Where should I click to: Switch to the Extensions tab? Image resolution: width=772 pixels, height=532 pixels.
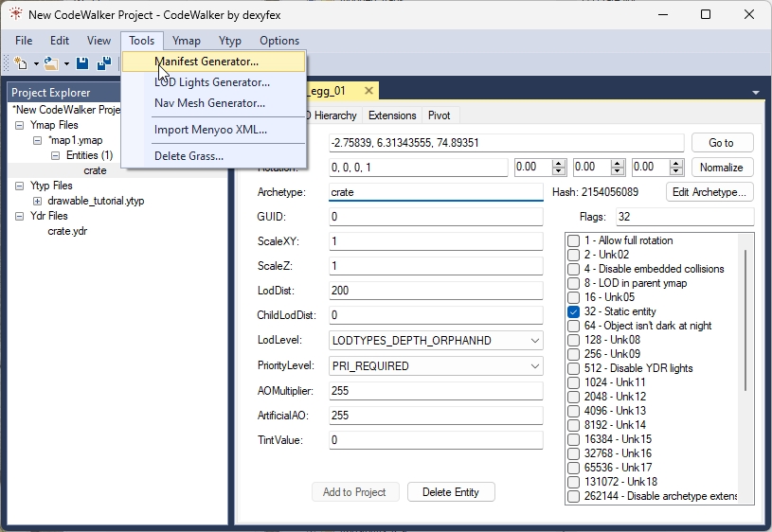392,115
